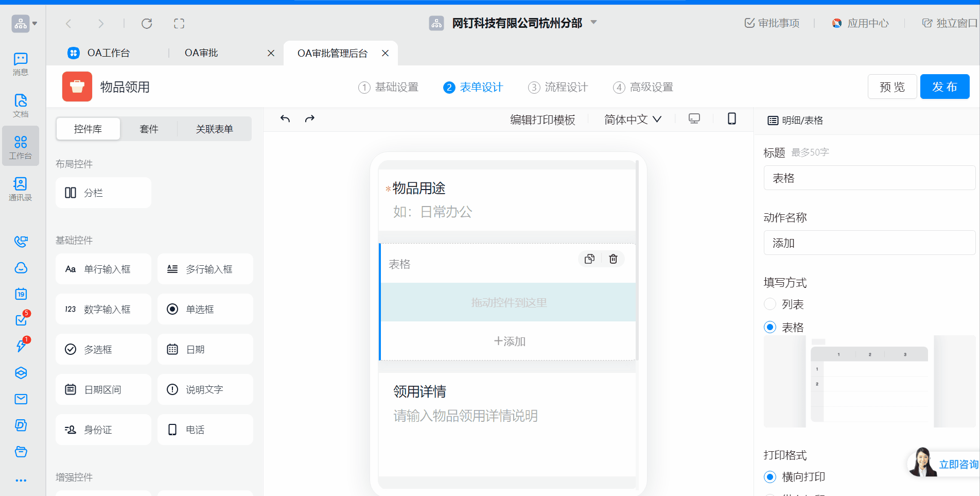This screenshot has height=496, width=980.
Task: Redo the last form edit
Action: click(x=310, y=119)
